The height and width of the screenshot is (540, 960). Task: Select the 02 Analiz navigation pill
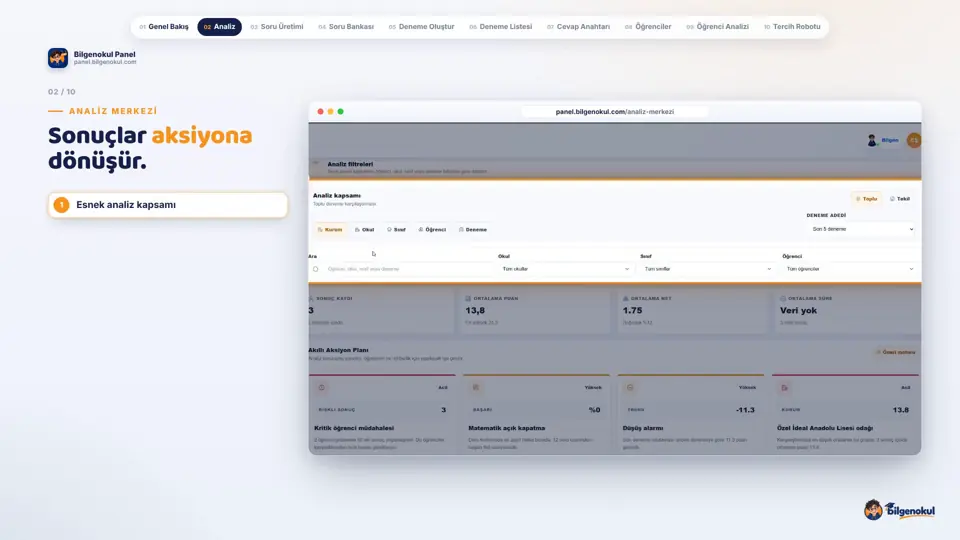pyautogui.click(x=219, y=27)
